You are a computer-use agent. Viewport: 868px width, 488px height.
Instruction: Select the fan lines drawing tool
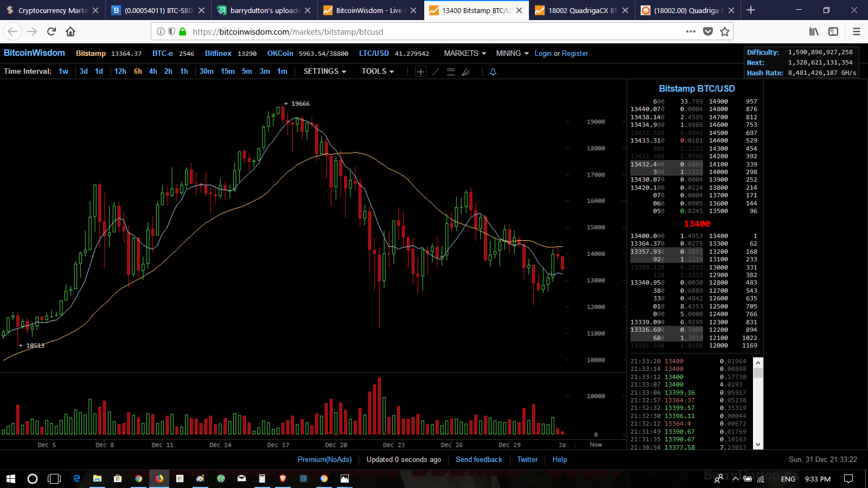(x=465, y=72)
